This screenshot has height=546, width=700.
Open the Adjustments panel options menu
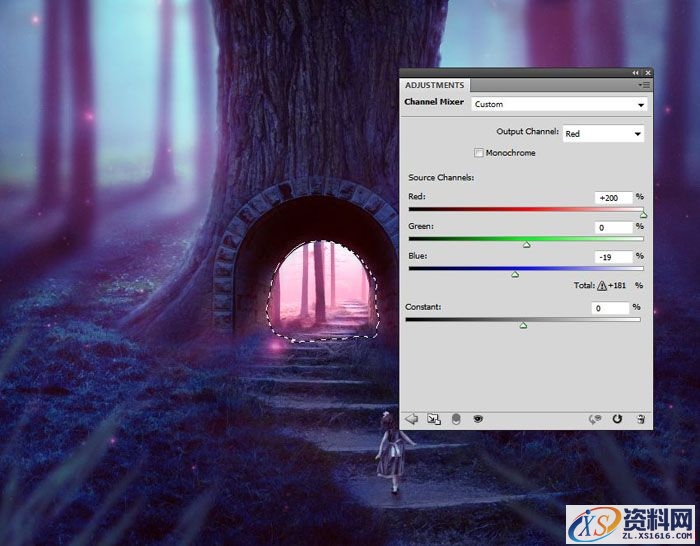[x=645, y=86]
